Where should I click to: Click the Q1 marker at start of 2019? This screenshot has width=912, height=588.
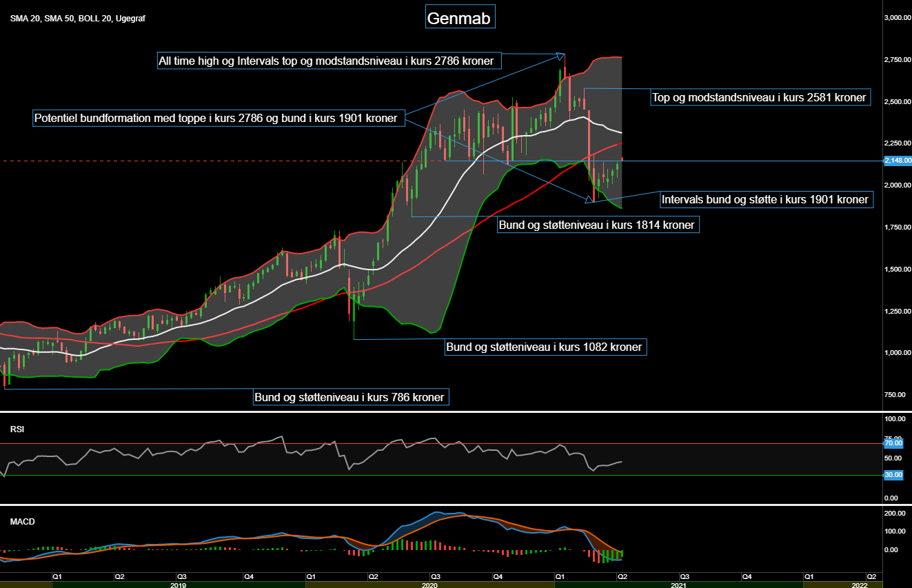(57, 576)
